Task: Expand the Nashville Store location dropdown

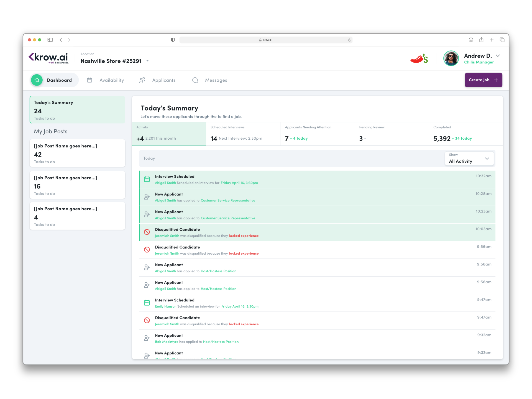Action: pos(147,61)
